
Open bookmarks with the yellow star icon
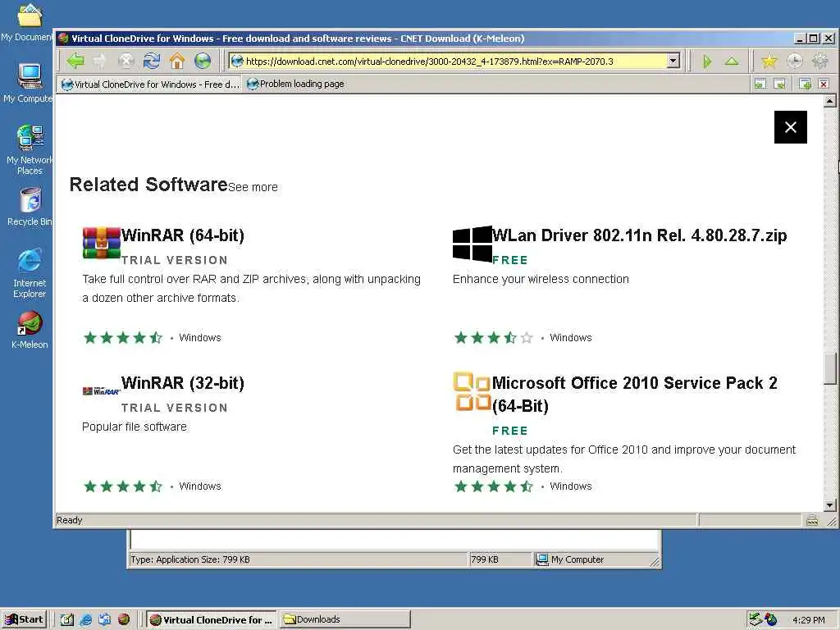(x=769, y=61)
